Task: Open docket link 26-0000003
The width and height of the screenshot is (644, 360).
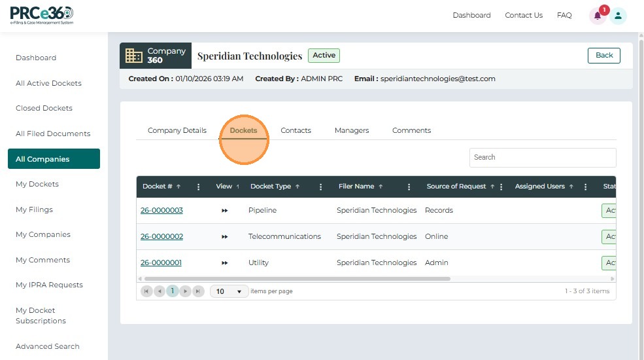Action: tap(161, 211)
